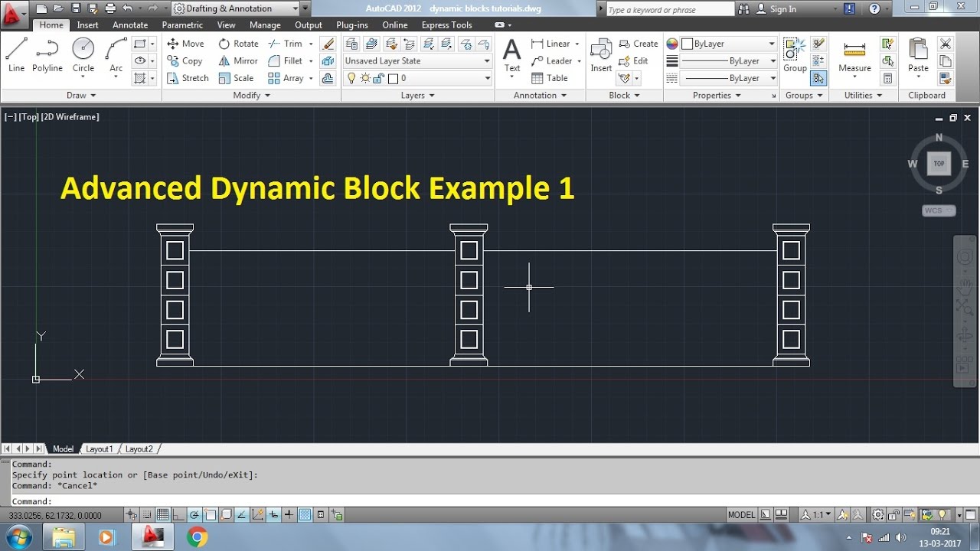Click the Cut icon in Clipboard panel
This screenshot has width=980, height=551.
[x=946, y=44]
